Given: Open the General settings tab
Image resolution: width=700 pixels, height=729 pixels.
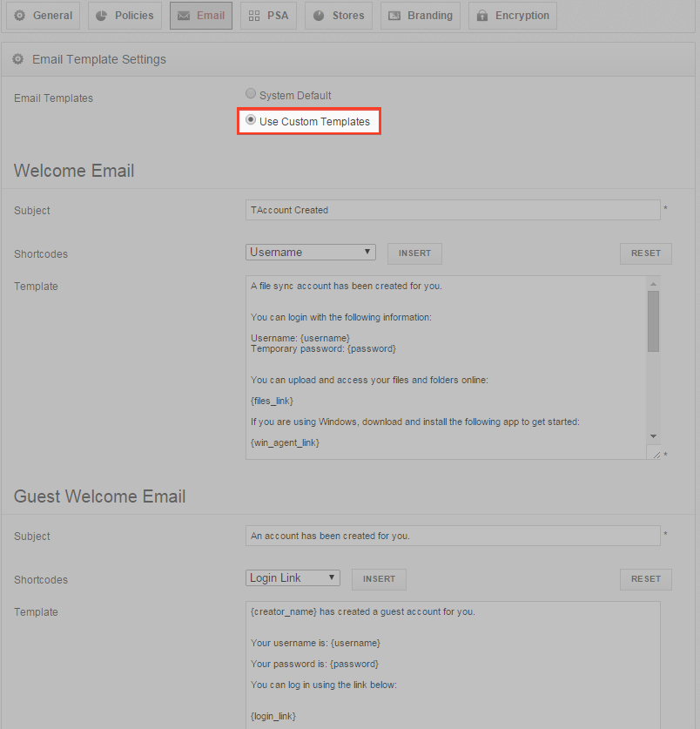Looking at the screenshot, I should click(x=44, y=16).
